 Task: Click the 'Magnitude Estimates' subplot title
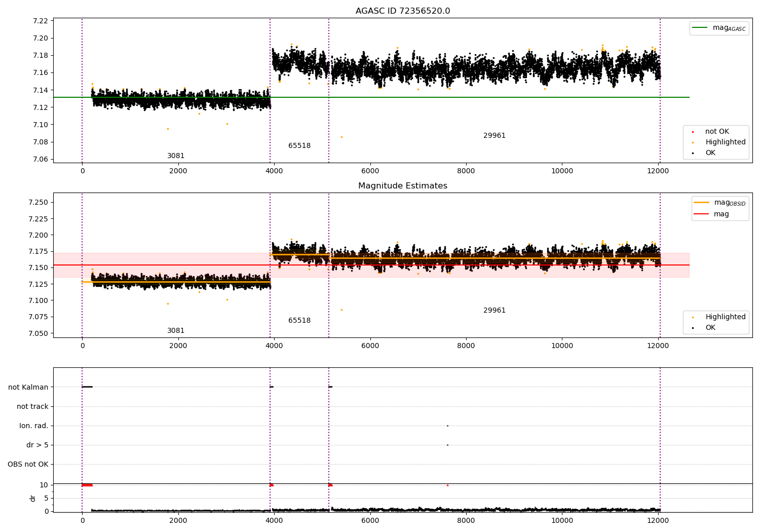(x=403, y=186)
